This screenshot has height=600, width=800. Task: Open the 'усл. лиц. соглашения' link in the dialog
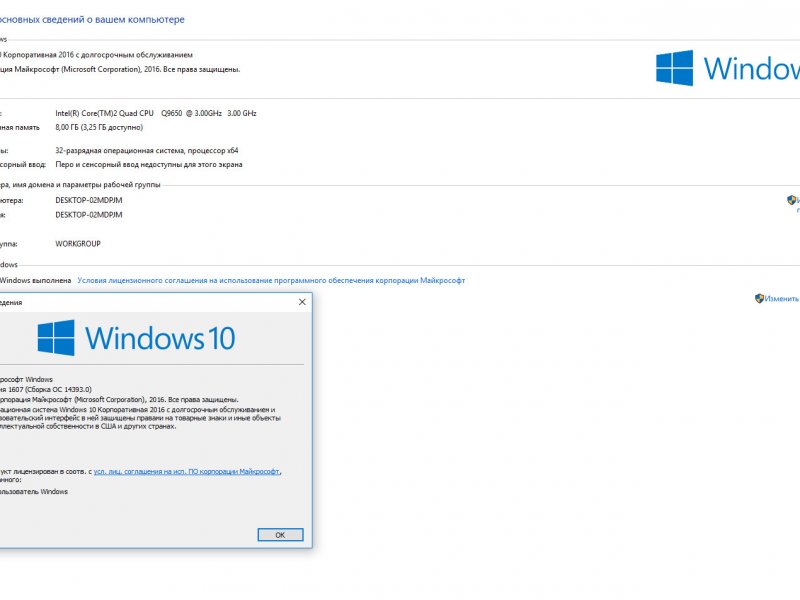tap(187, 471)
